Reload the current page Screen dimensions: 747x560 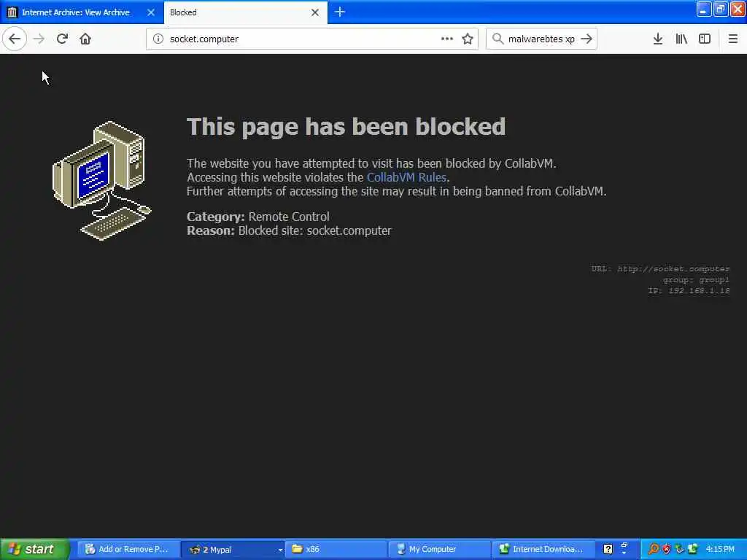click(62, 39)
